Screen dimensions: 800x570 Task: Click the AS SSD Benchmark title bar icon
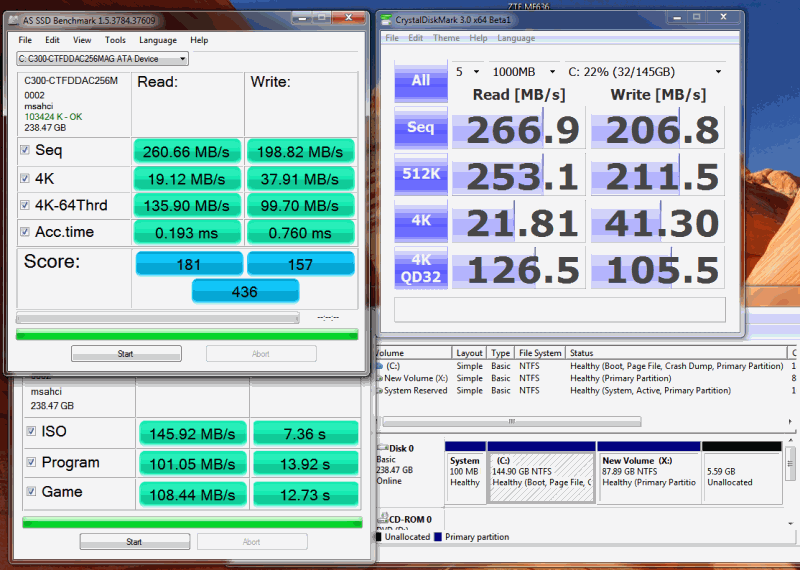pyautogui.click(x=14, y=21)
